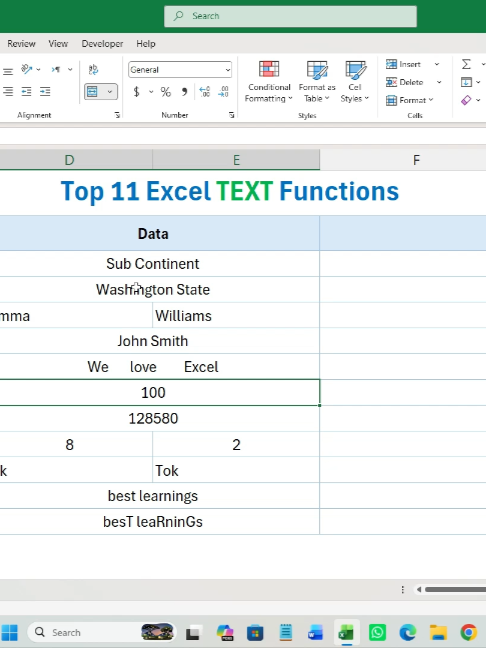Open Word from the taskbar
Screen dimensions: 486x648
click(x=316, y=632)
